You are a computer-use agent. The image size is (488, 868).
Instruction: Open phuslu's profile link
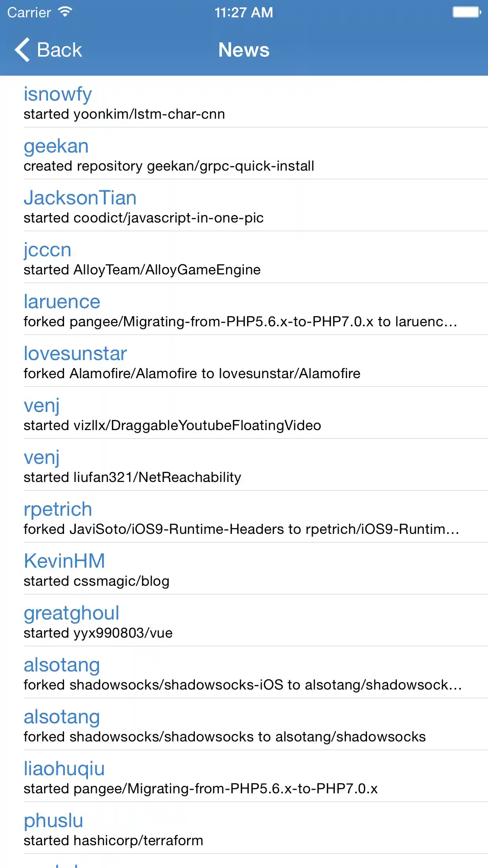[x=53, y=821]
